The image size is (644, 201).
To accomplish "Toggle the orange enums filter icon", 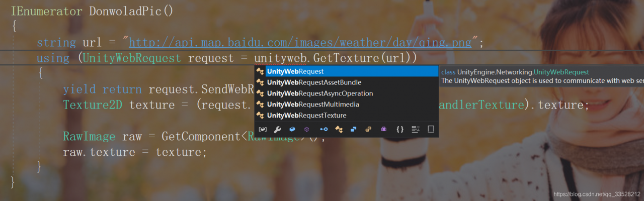I will (x=369, y=129).
